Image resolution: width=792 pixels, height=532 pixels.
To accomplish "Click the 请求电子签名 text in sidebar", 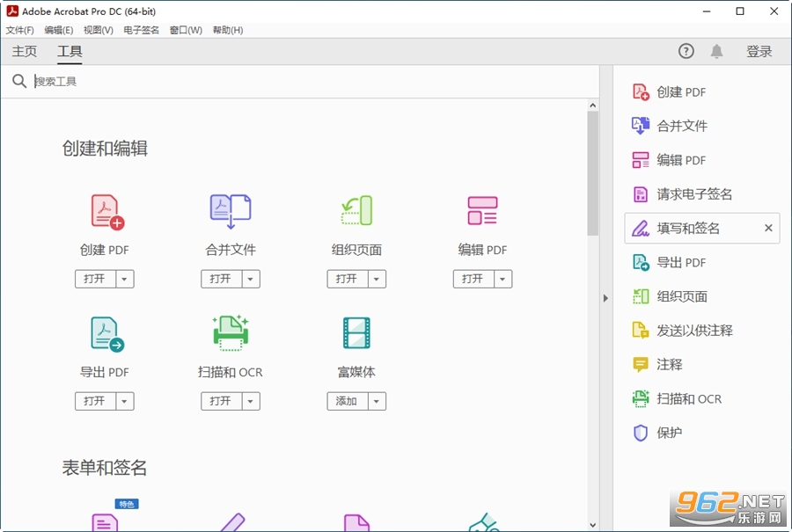I will coord(694,194).
